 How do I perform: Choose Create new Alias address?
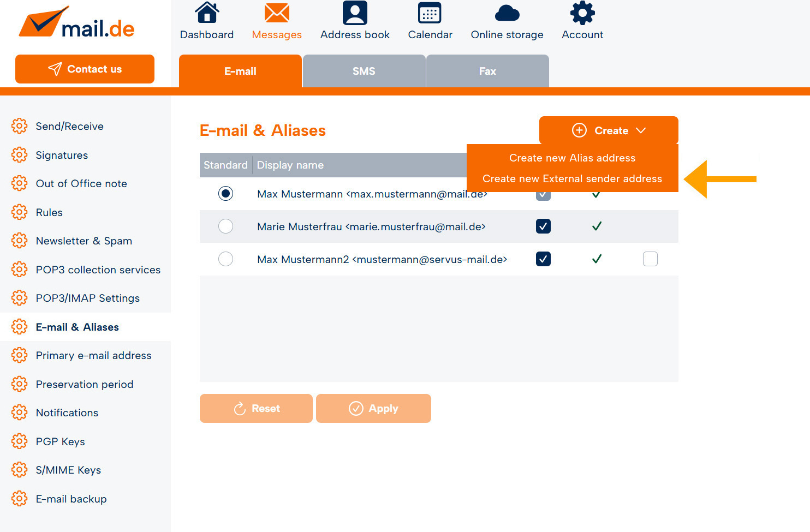point(572,158)
